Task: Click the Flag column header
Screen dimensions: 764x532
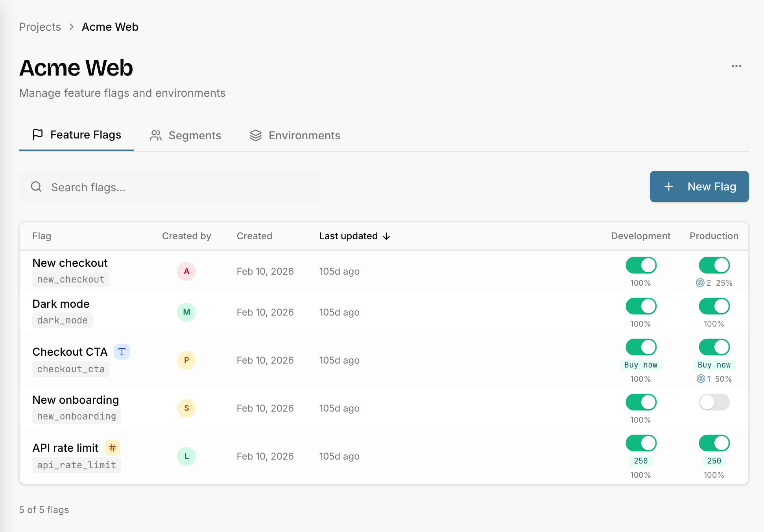Action: coord(42,236)
